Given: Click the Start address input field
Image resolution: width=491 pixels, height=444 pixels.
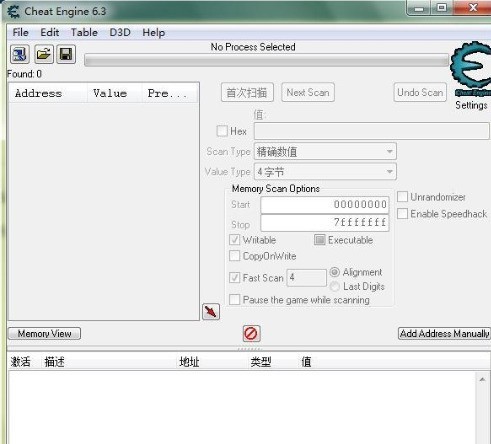Looking at the screenshot, I should point(325,205).
